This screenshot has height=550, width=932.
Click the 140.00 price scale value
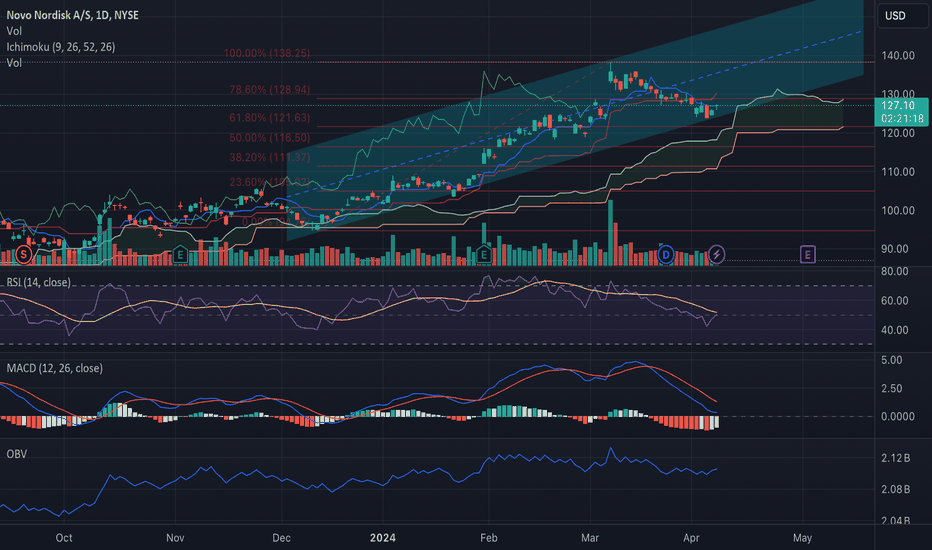[x=898, y=55]
